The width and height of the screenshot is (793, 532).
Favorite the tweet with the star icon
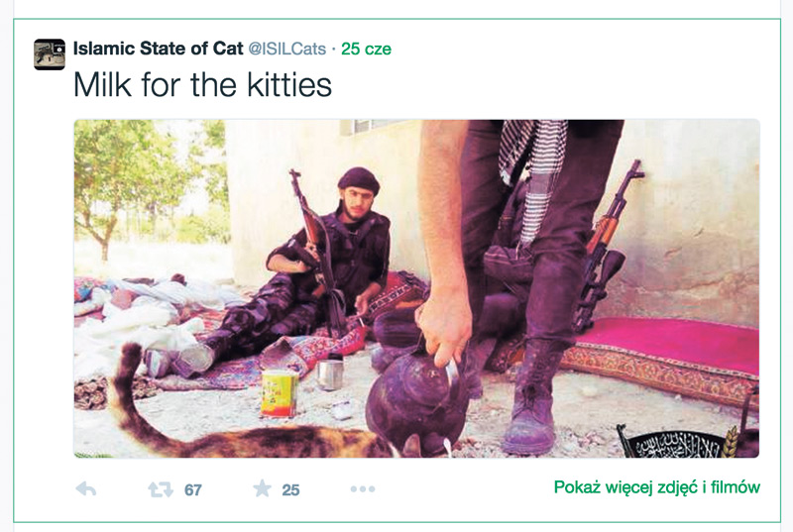262,488
